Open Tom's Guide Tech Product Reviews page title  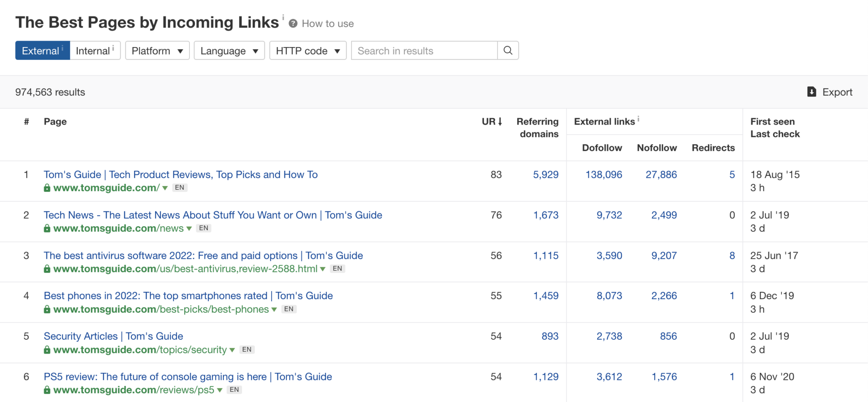point(181,175)
